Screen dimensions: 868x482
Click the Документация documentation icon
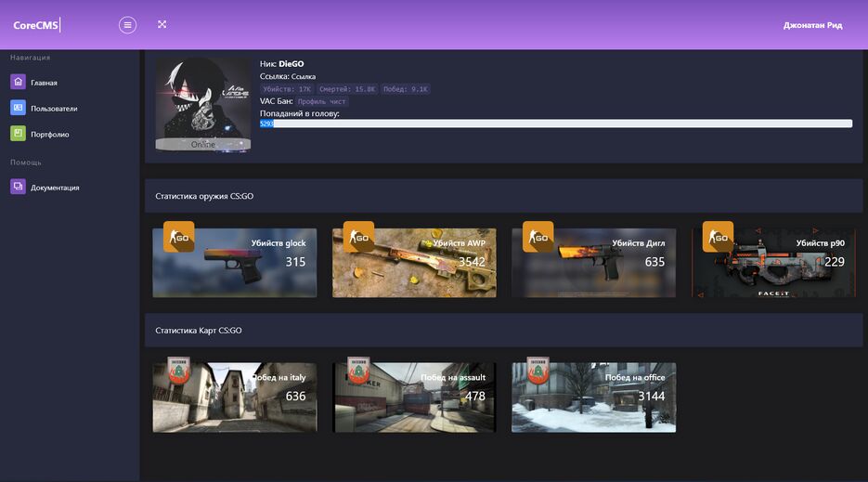18,187
